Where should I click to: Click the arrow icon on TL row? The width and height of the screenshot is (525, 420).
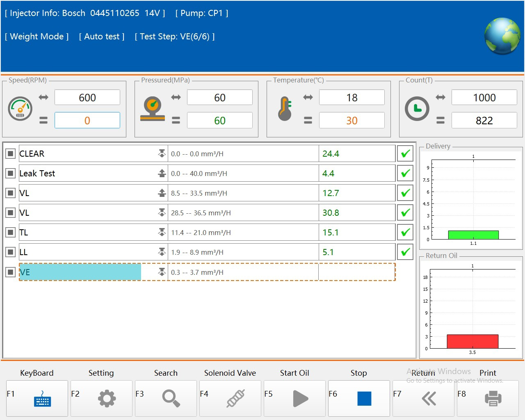pyautogui.click(x=162, y=233)
